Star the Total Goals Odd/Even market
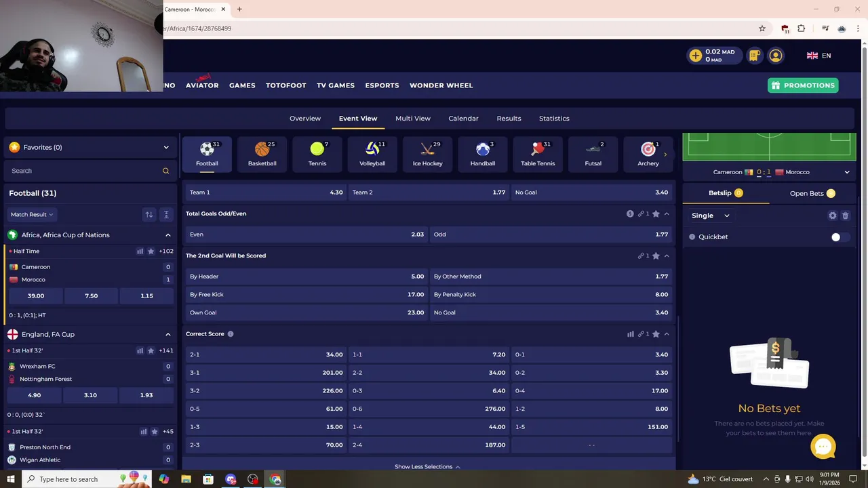The width and height of the screenshot is (868, 488). click(x=656, y=213)
